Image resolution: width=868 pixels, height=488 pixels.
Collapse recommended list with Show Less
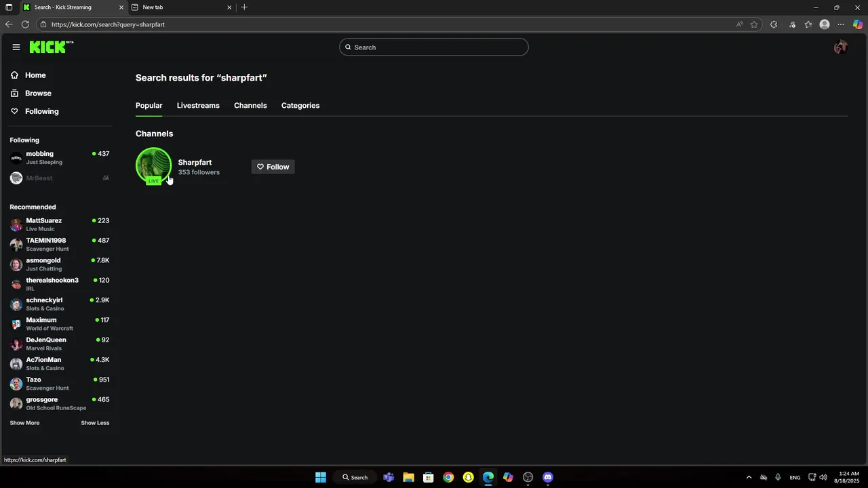pyautogui.click(x=95, y=423)
